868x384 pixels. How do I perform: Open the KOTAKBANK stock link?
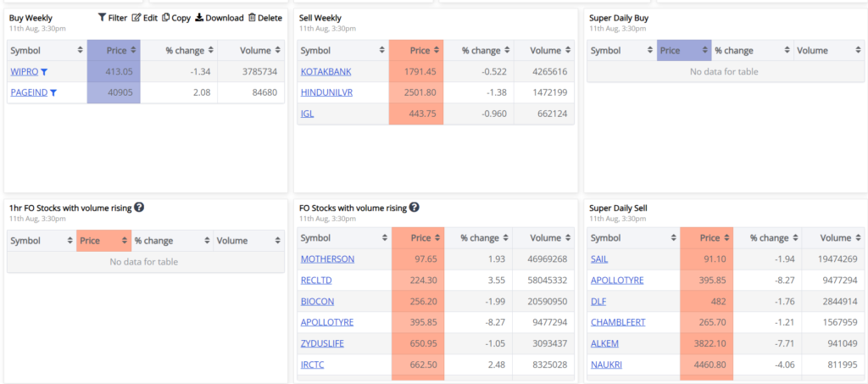326,71
